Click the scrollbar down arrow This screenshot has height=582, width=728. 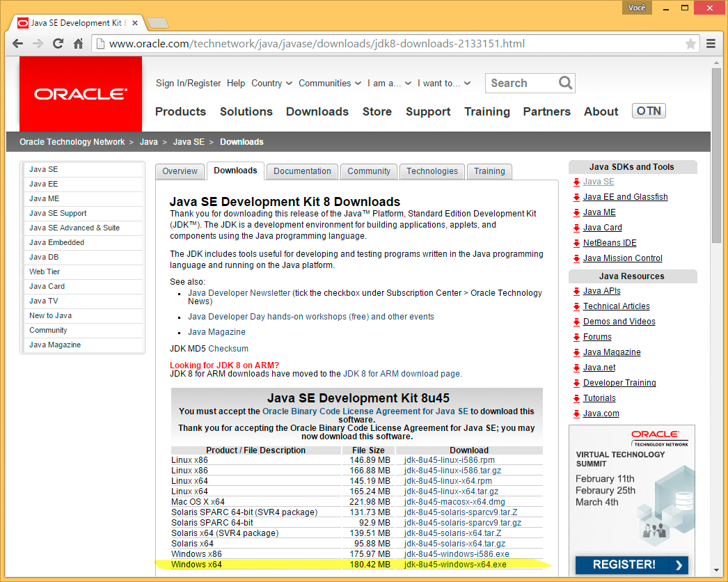tap(716, 570)
